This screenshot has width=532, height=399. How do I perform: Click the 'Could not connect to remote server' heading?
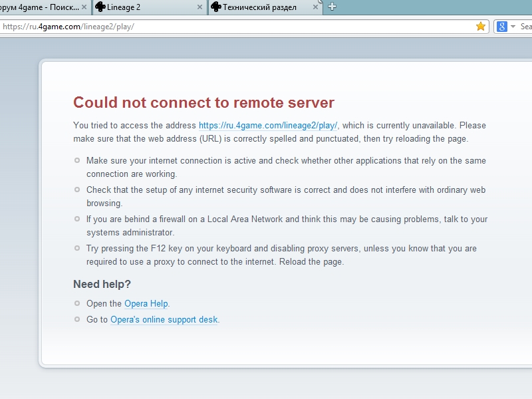[x=204, y=102]
